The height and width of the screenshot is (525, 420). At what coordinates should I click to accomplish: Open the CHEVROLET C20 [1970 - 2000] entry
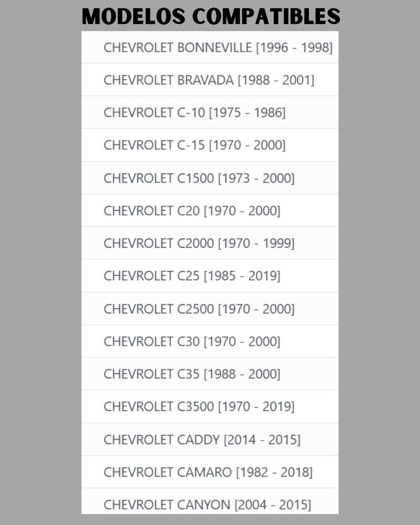(x=210, y=210)
